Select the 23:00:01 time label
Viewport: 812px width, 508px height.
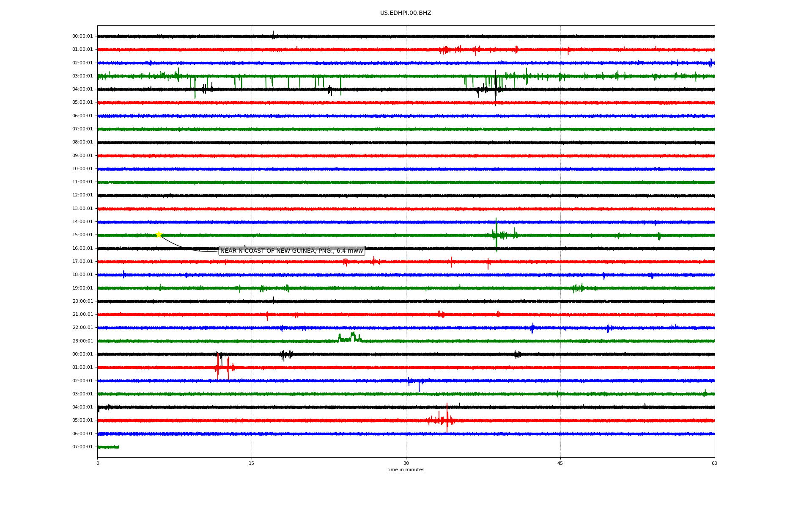tap(82, 341)
